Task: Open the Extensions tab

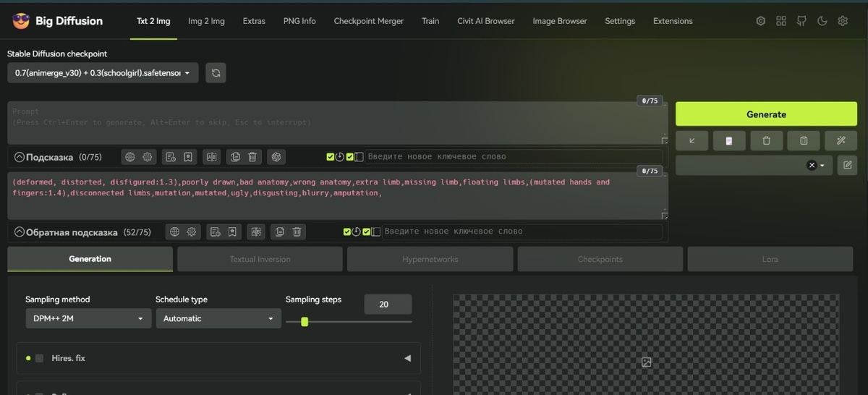Action: (x=673, y=21)
